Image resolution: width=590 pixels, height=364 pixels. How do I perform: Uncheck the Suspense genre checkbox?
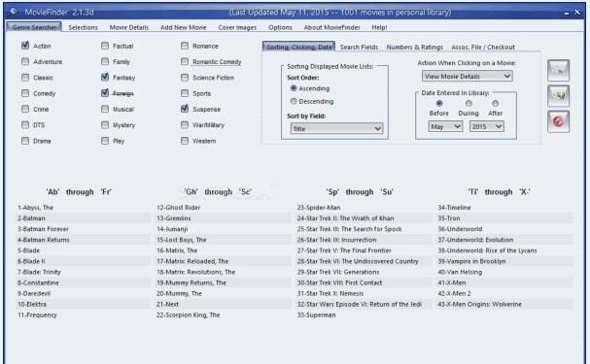click(185, 109)
